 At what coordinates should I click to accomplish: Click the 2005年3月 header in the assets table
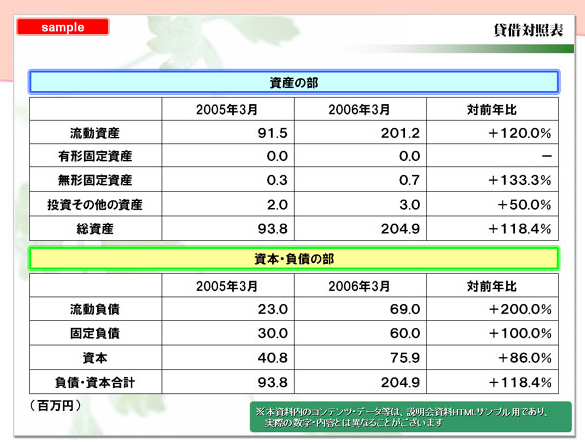[227, 109]
